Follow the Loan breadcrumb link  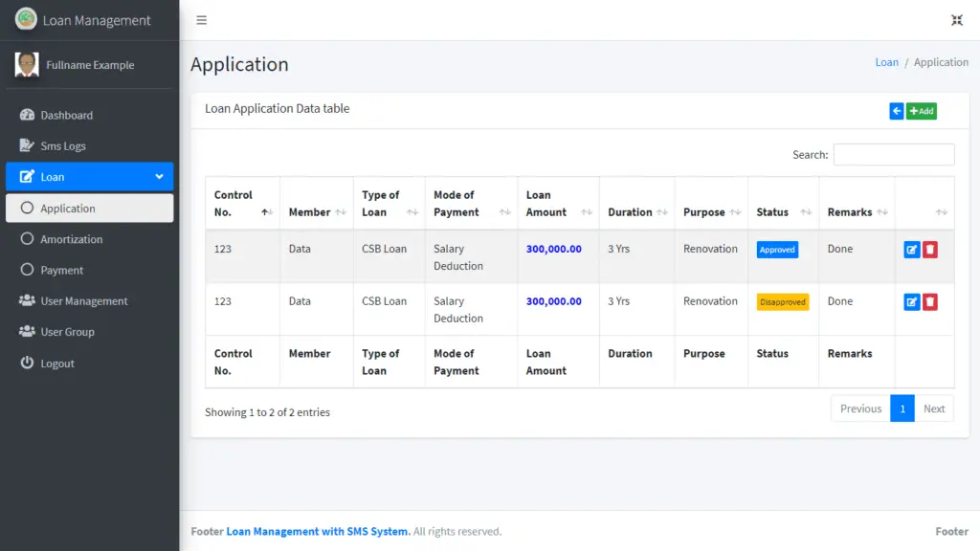coord(886,61)
